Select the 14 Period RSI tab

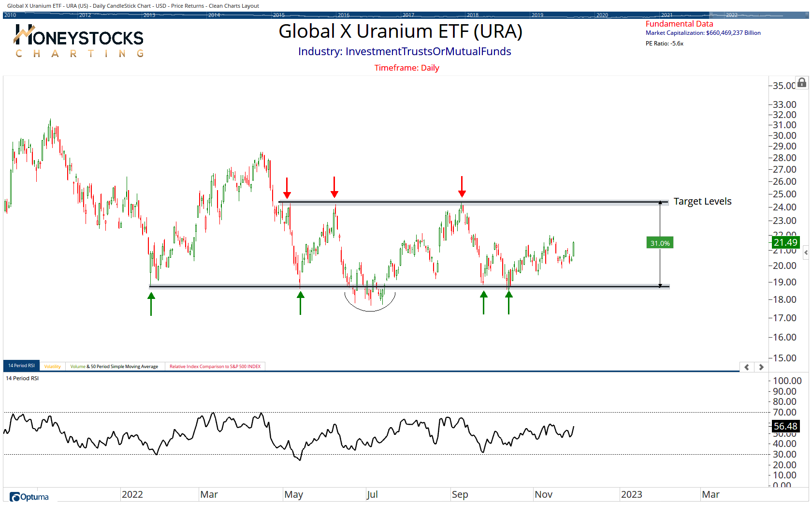point(21,366)
